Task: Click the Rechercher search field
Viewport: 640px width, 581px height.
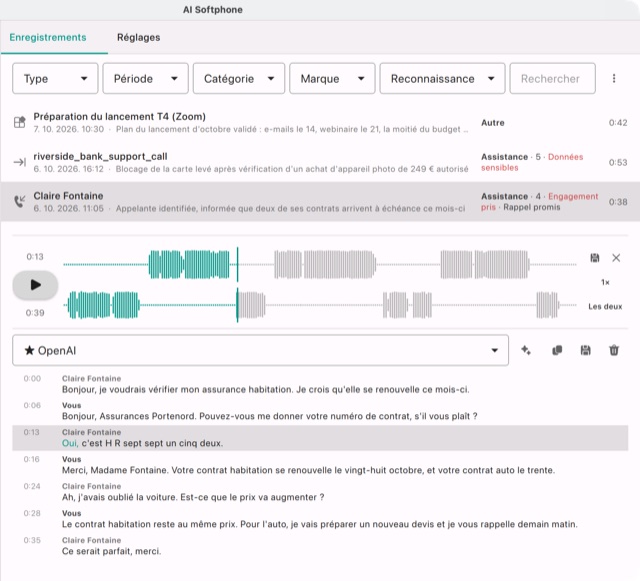Action: [552, 78]
